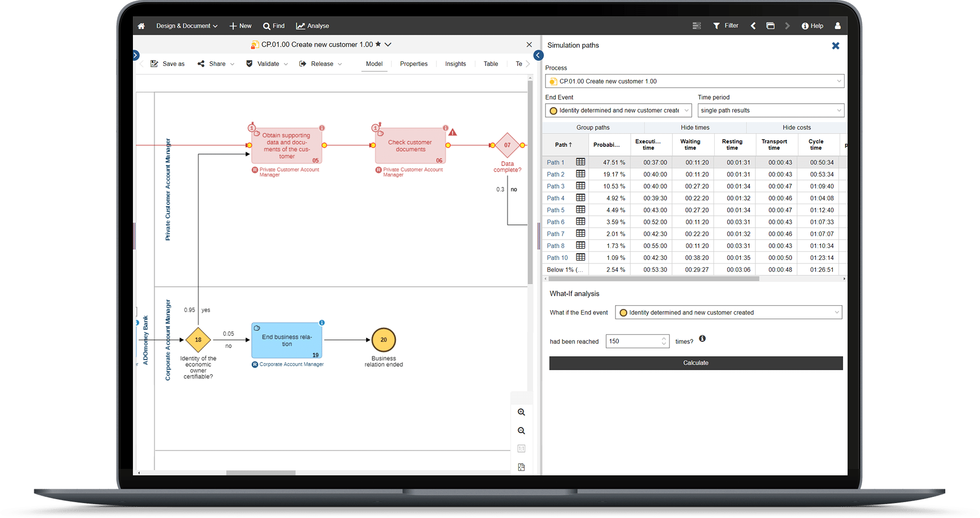Viewport: 980px width, 518px height.
Task: Open the Path 1 details table icon
Action: point(580,162)
